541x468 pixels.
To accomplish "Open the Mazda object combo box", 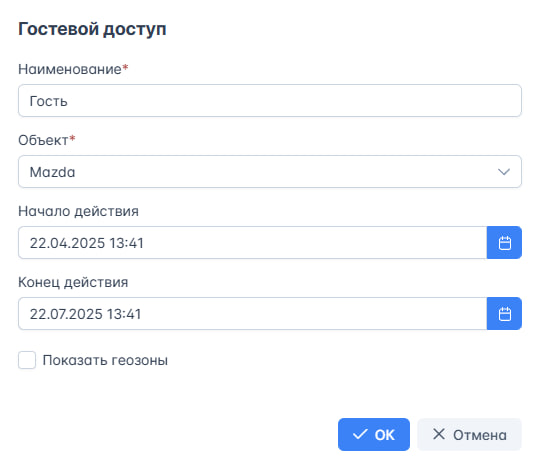I will pos(270,172).
